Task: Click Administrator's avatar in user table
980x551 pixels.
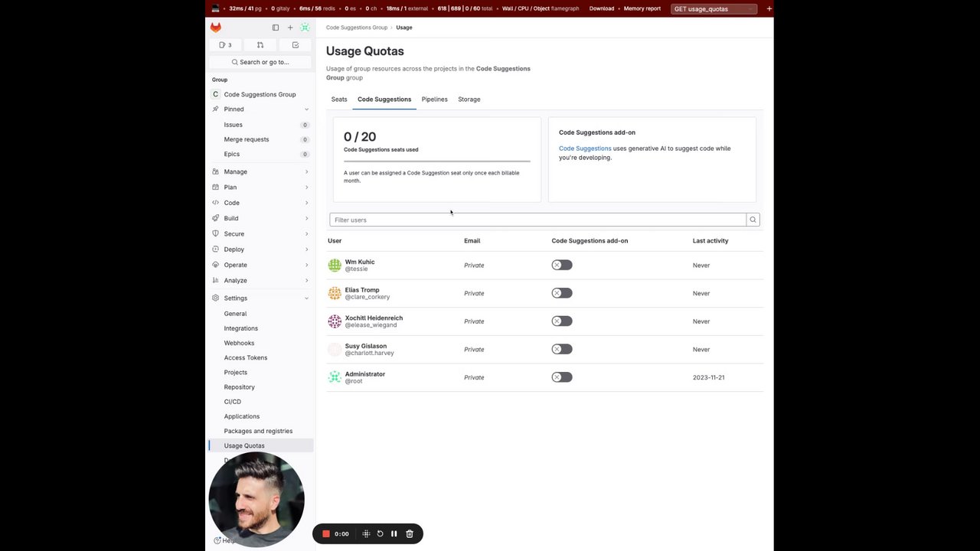Action: (335, 377)
